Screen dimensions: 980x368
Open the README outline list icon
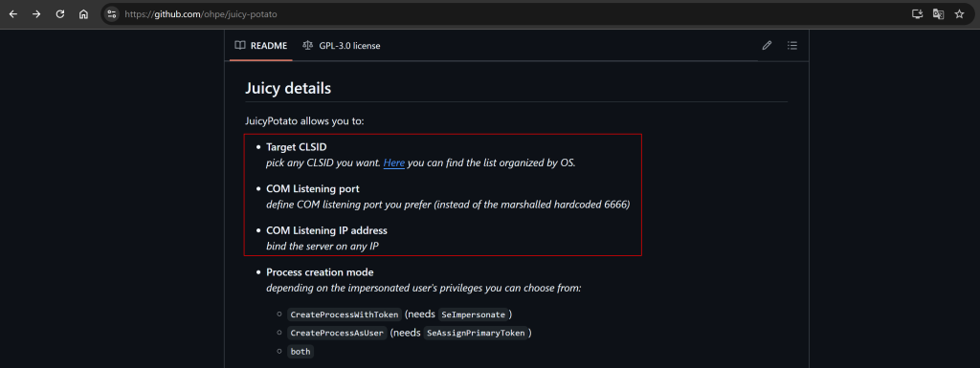click(x=792, y=46)
